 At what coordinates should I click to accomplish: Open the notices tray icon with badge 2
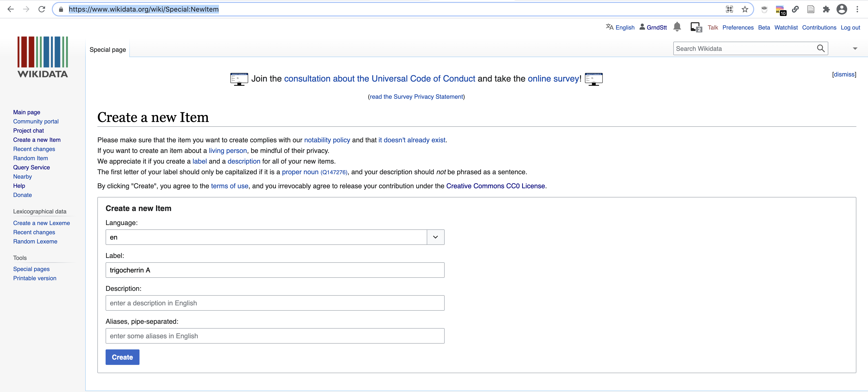pos(696,27)
